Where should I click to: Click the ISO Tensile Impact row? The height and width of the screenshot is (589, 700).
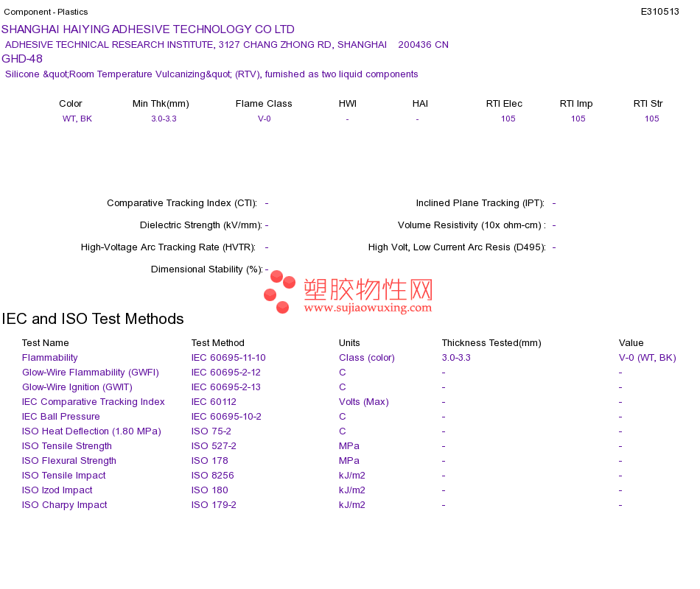64,475
